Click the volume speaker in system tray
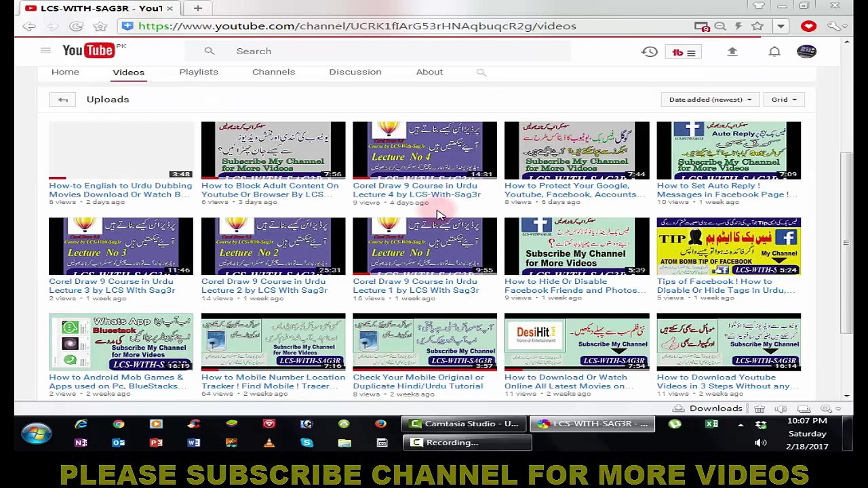This screenshot has height=488, width=868. tap(761, 443)
